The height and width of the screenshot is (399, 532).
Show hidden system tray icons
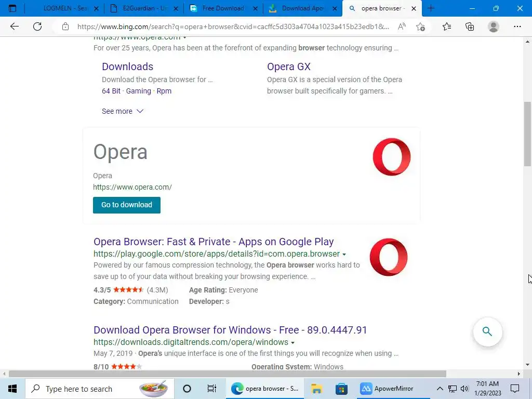pyautogui.click(x=440, y=389)
